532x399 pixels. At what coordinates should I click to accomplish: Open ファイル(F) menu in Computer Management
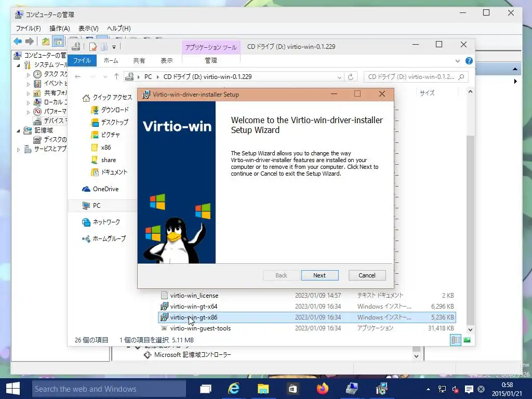[28, 28]
